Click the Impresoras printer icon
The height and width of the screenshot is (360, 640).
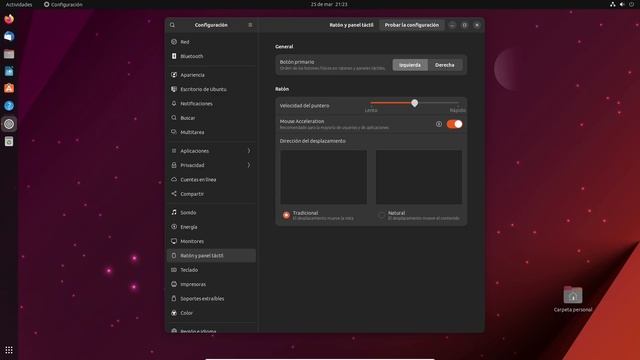(x=174, y=284)
